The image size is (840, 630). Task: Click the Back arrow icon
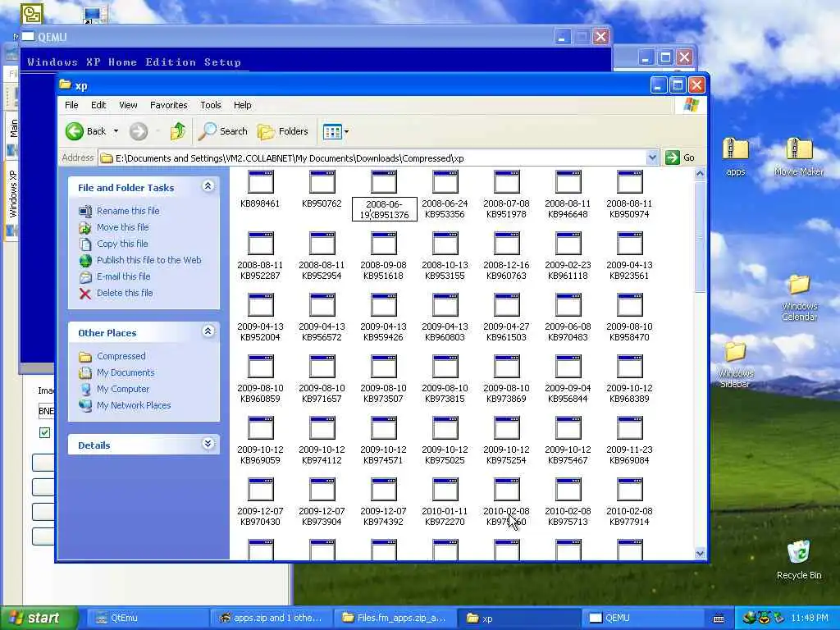pyautogui.click(x=75, y=131)
